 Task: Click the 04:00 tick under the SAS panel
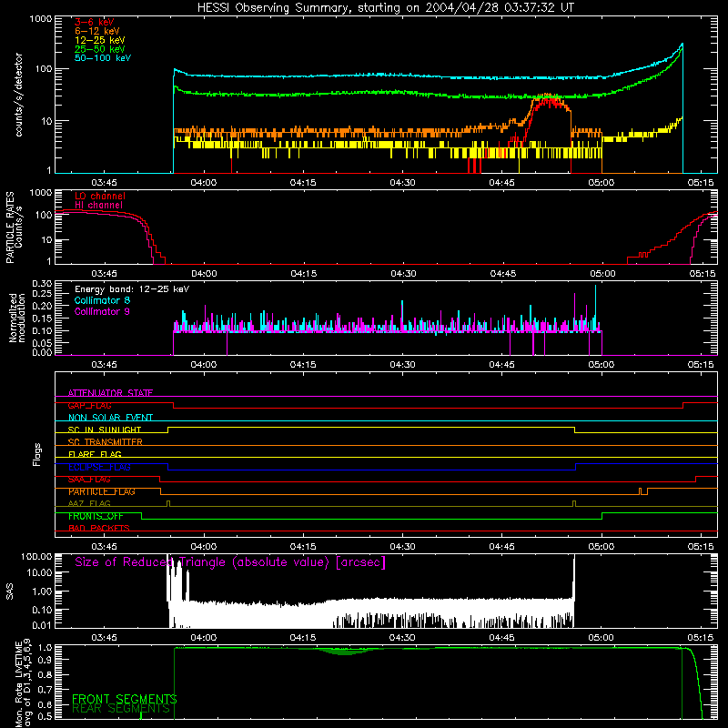pyautogui.click(x=203, y=638)
